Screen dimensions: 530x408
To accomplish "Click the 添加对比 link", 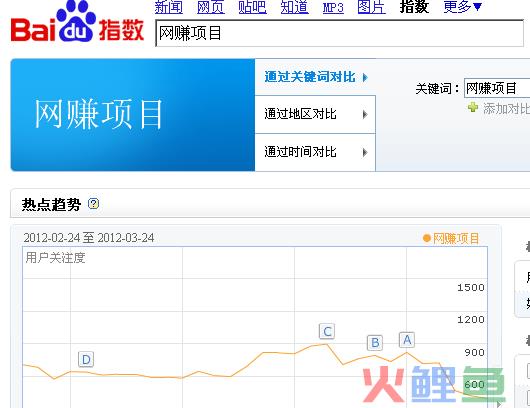I will [506, 109].
